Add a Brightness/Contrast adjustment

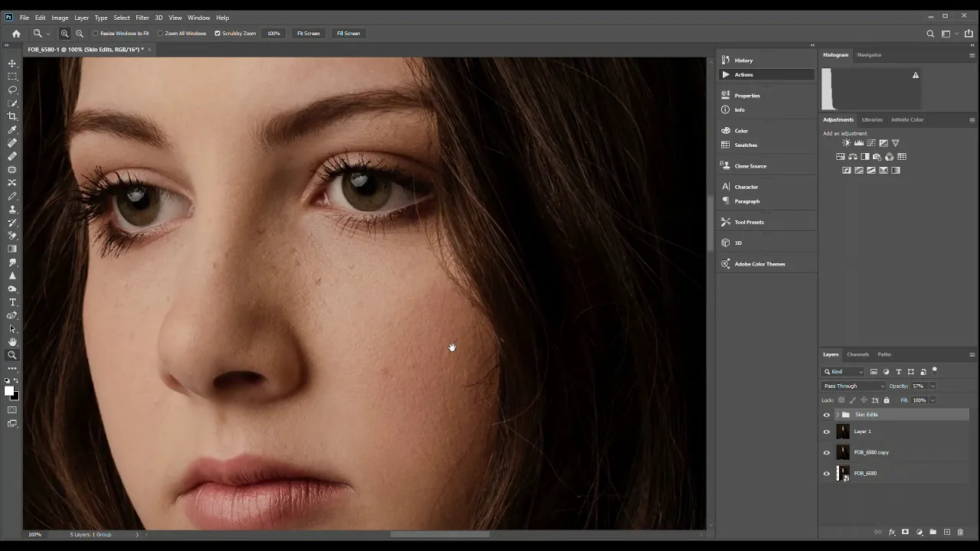click(x=847, y=143)
